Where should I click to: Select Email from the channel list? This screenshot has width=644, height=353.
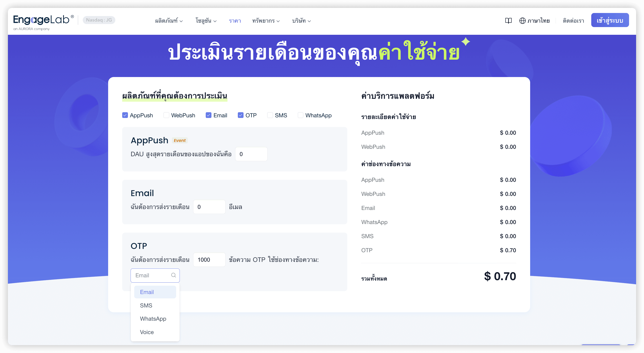[x=155, y=292]
